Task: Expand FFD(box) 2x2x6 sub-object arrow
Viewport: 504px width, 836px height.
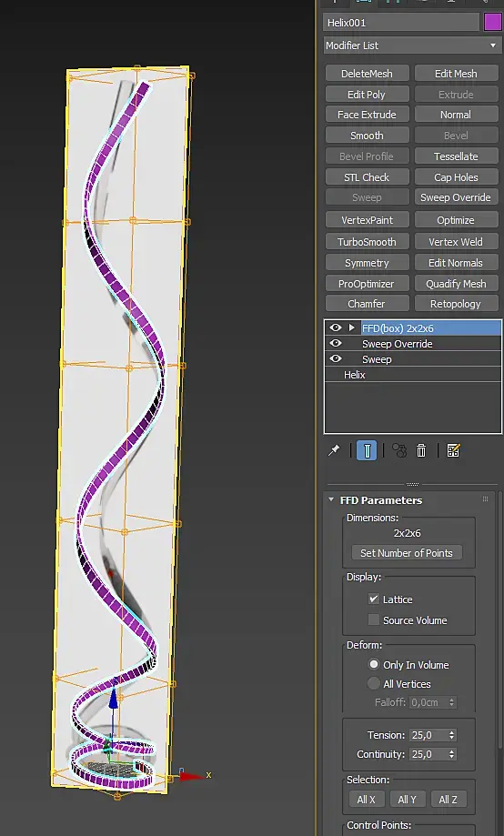Action: pyautogui.click(x=351, y=327)
